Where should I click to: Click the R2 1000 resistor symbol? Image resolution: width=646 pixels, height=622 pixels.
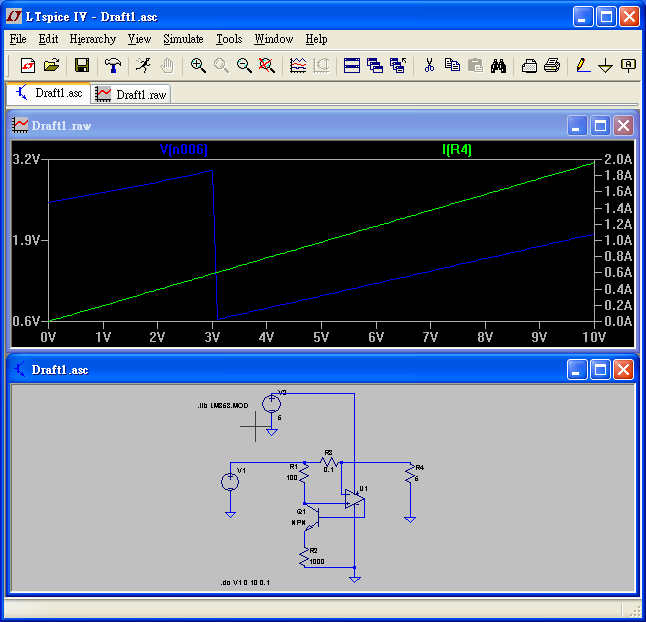tap(305, 557)
